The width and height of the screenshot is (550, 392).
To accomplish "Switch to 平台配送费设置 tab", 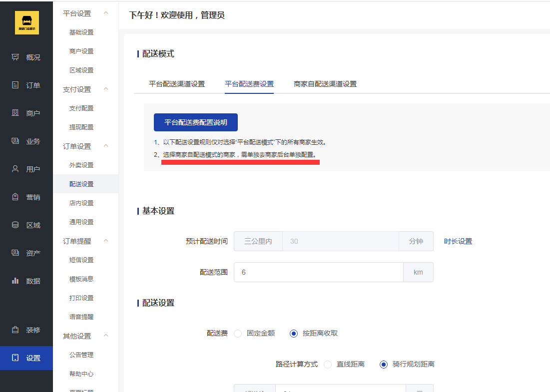I will click(x=249, y=84).
